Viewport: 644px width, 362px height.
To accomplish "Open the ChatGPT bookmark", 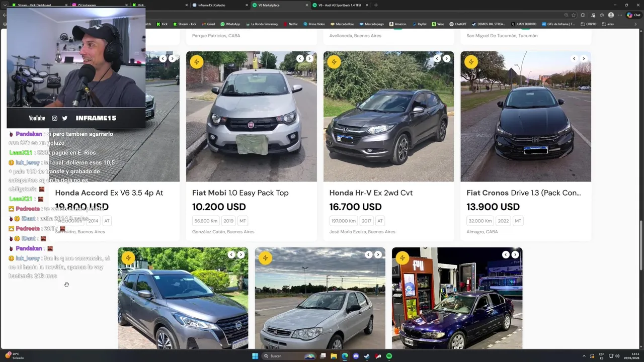I will [x=458, y=24].
